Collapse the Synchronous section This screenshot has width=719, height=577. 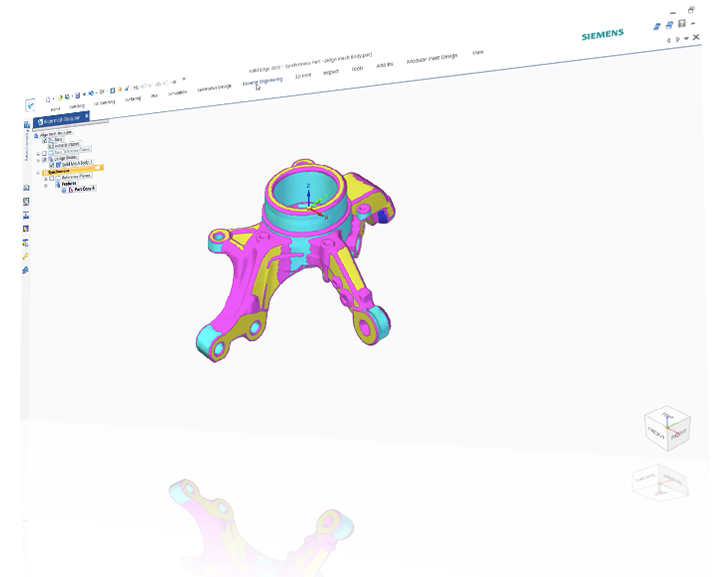tap(38, 173)
